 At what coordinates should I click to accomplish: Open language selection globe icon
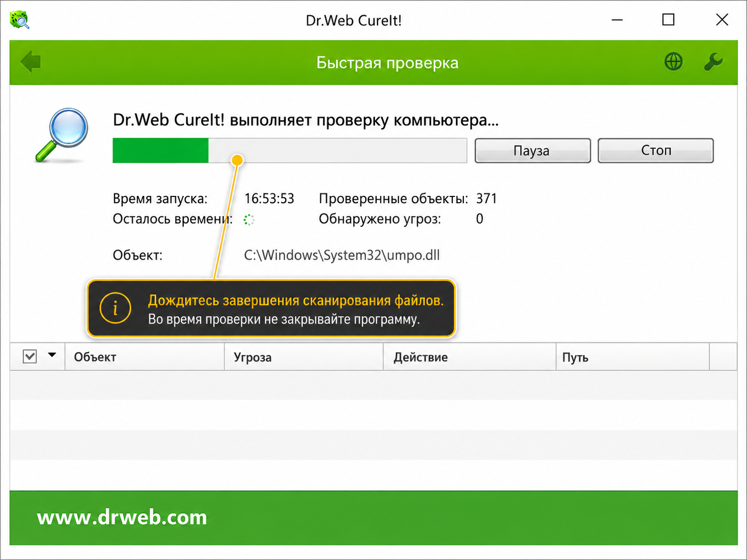coord(673,62)
